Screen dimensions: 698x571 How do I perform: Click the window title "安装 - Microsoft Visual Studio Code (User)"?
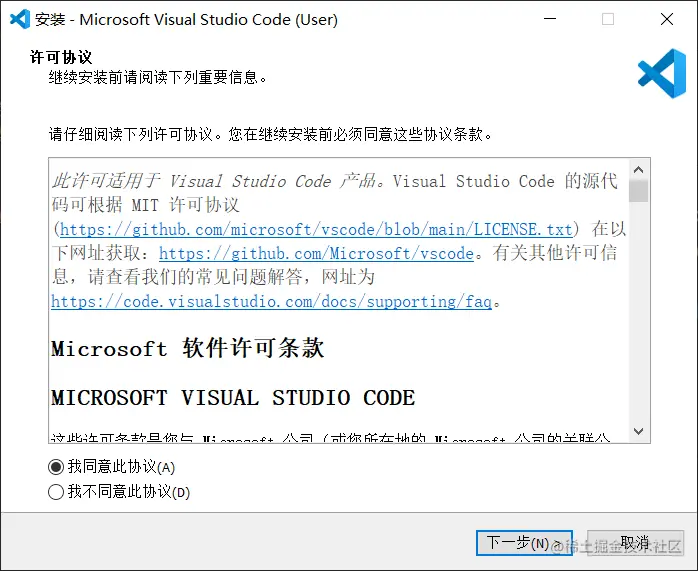(186, 20)
